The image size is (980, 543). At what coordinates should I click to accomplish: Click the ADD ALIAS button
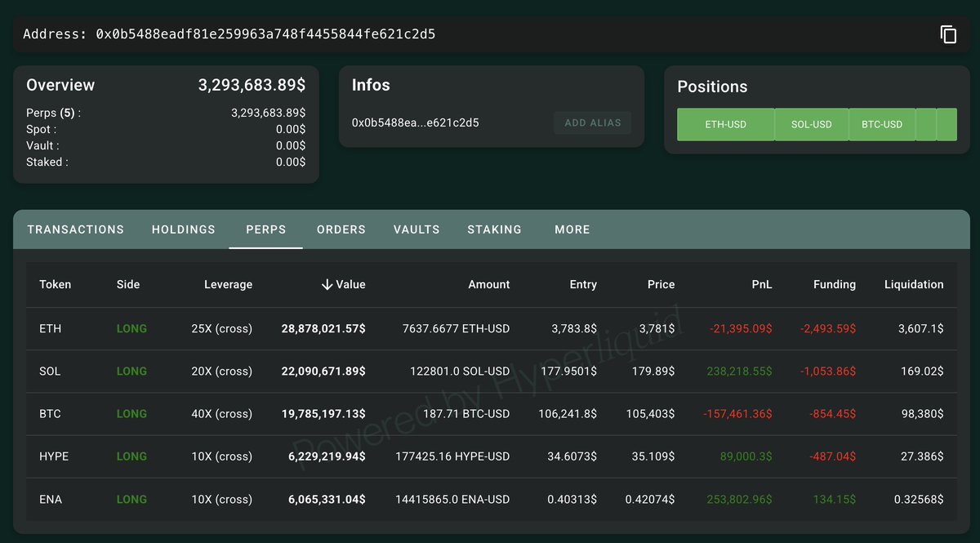[x=593, y=122]
